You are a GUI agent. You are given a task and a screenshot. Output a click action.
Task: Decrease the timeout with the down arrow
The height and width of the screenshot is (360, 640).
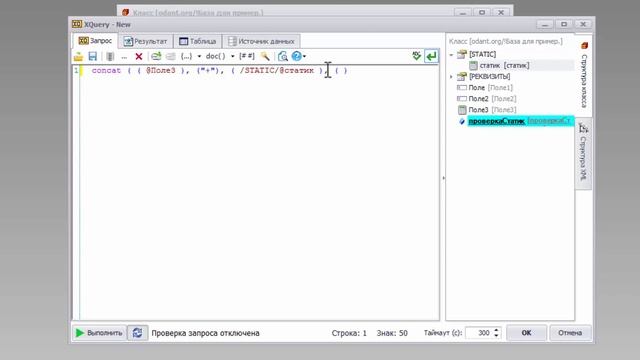tap(496, 336)
